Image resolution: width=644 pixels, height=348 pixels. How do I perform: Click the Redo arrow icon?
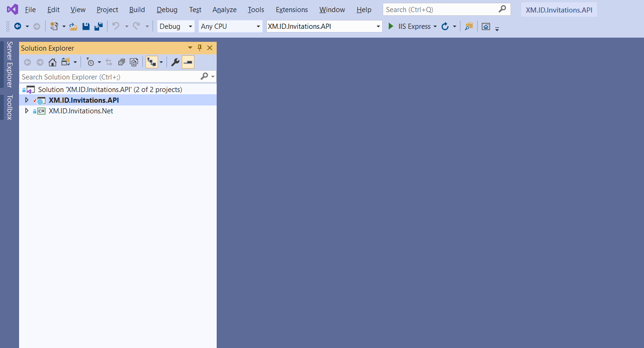tap(137, 26)
